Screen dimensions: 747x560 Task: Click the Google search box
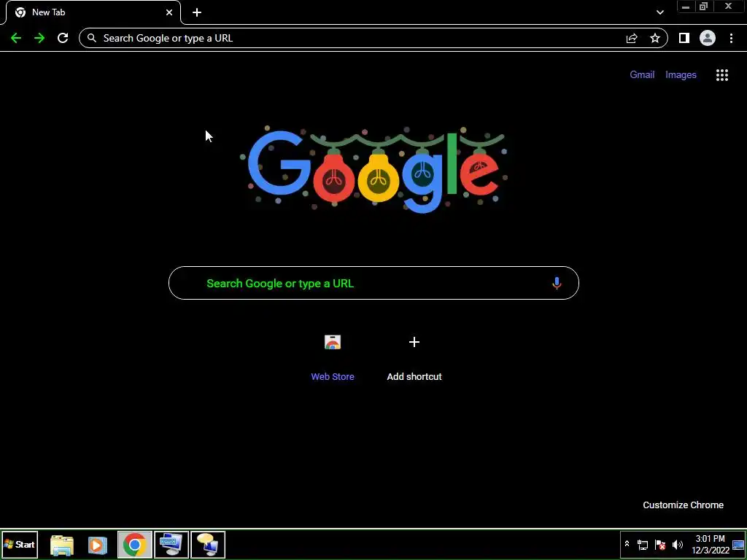pyautogui.click(x=373, y=284)
